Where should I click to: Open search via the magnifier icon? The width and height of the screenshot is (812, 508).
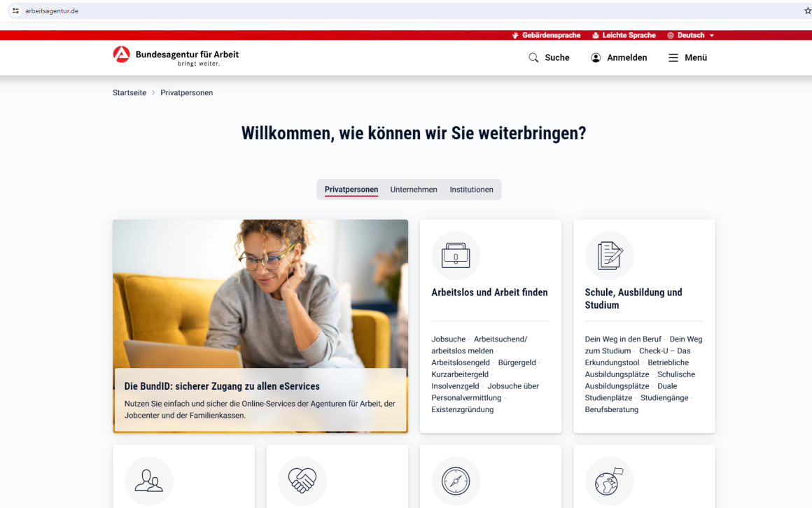533,57
